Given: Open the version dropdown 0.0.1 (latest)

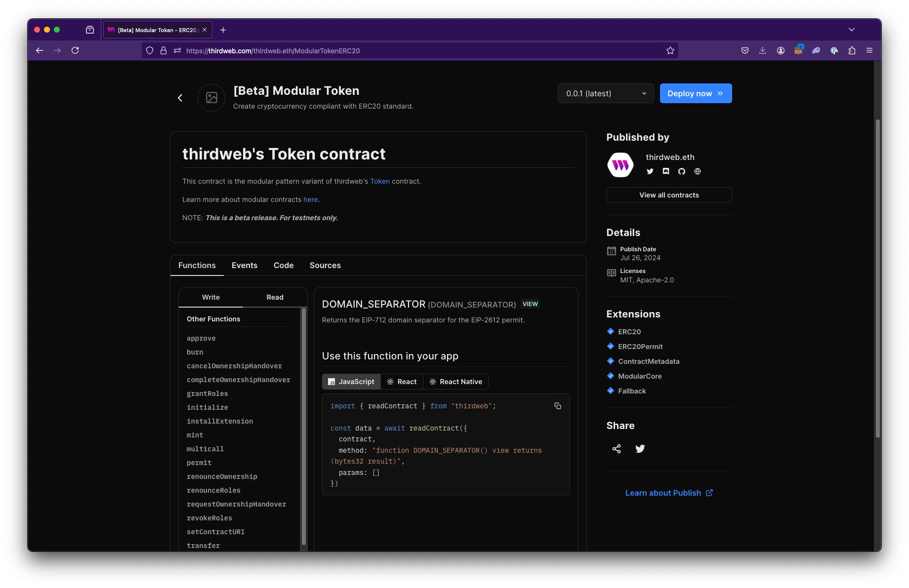Looking at the screenshot, I should coord(606,93).
